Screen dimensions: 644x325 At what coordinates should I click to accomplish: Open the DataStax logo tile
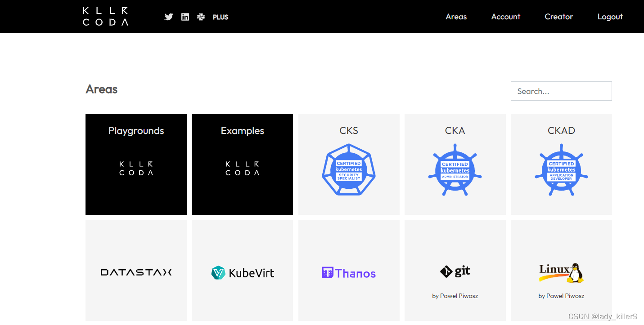[x=136, y=270]
